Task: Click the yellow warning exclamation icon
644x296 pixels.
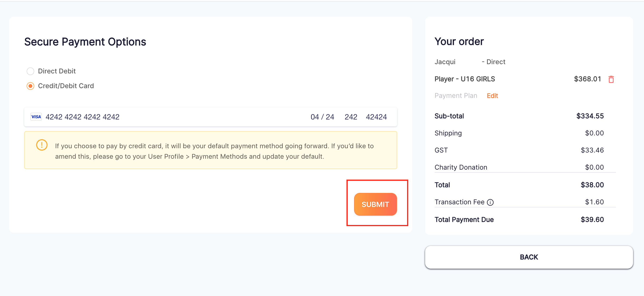Action: pyautogui.click(x=42, y=145)
